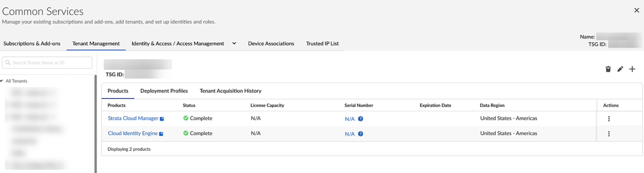644x173 pixels.
Task: Click the delete tenant trash icon
Action: coord(608,69)
